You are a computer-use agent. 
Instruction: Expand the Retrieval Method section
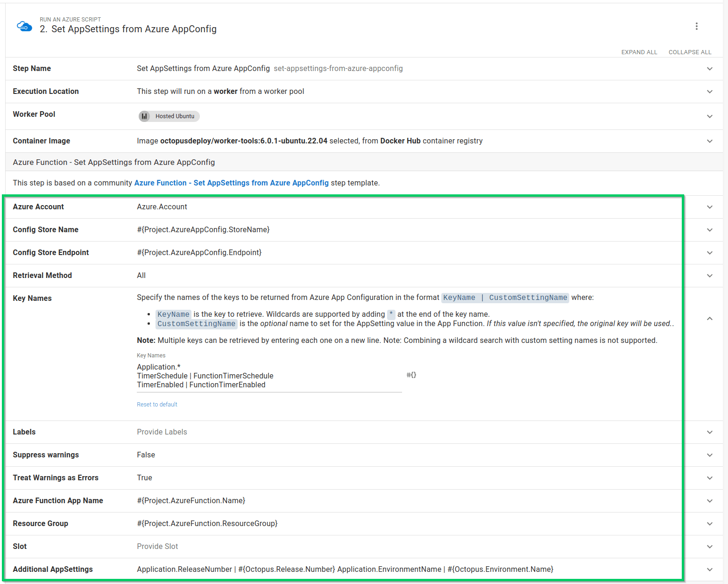(710, 275)
